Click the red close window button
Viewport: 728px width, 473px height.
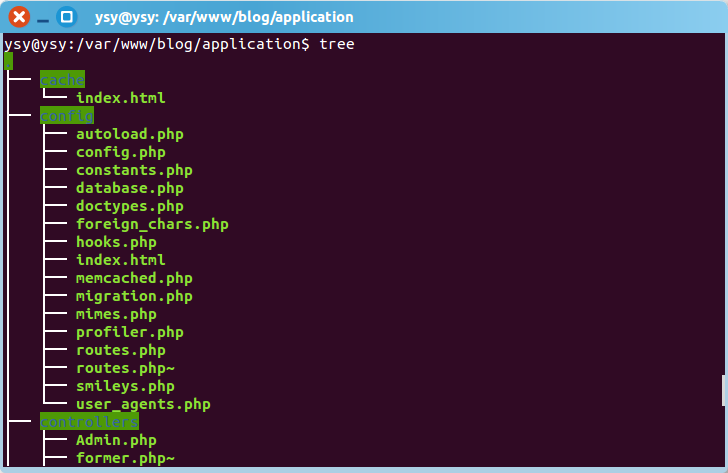coord(18,17)
